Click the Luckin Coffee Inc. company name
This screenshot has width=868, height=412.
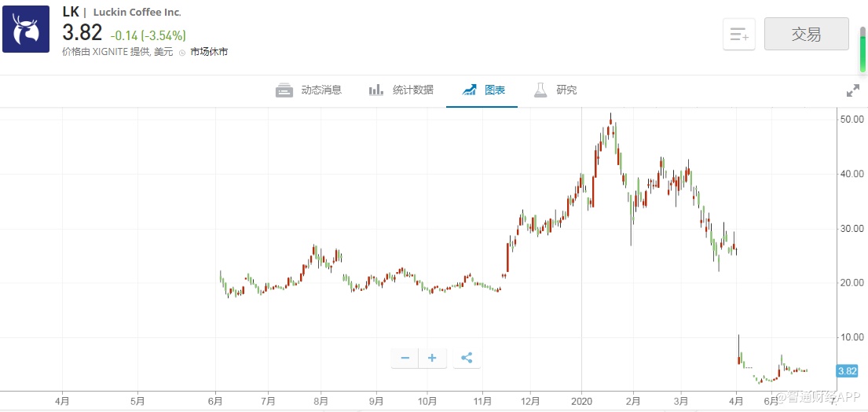[137, 13]
